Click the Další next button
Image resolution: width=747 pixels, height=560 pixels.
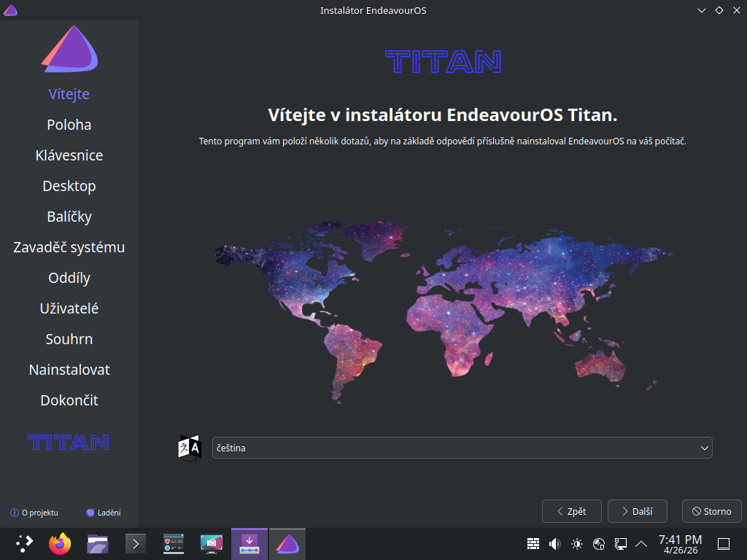click(x=637, y=511)
